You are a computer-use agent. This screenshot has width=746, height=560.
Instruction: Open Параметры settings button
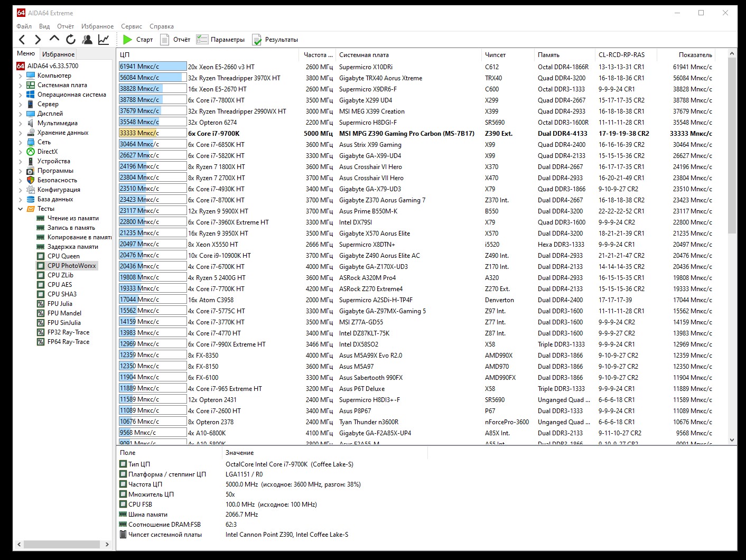pyautogui.click(x=220, y=40)
